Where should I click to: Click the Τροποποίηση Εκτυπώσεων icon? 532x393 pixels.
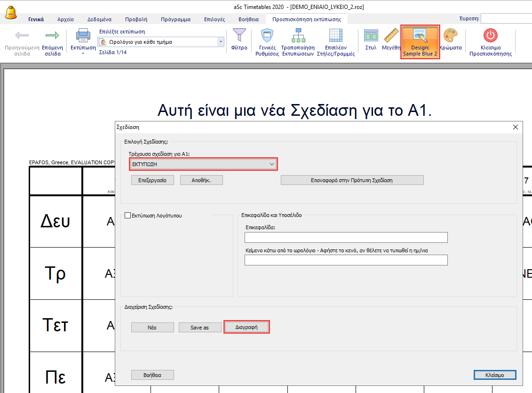pos(297,36)
